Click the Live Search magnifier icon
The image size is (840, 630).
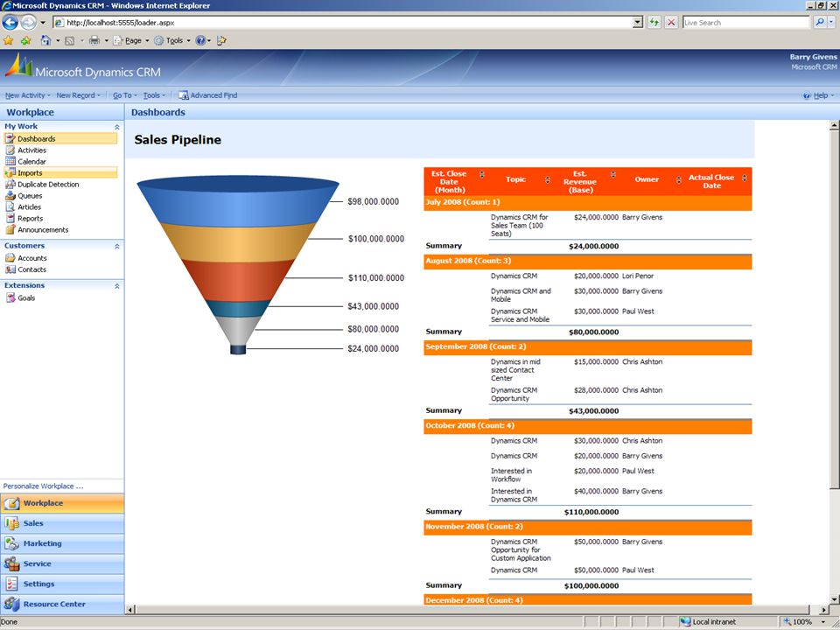point(820,23)
